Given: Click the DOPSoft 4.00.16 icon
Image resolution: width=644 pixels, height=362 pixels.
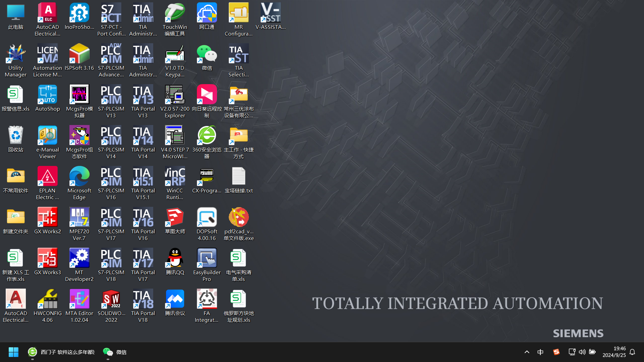Looking at the screenshot, I should (x=207, y=218).
